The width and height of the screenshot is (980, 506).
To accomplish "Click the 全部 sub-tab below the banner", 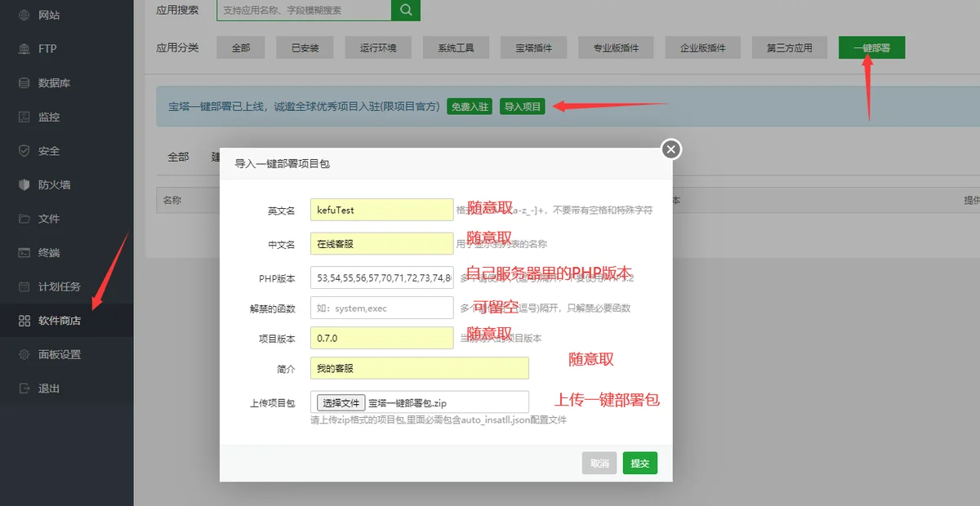I will click(178, 157).
